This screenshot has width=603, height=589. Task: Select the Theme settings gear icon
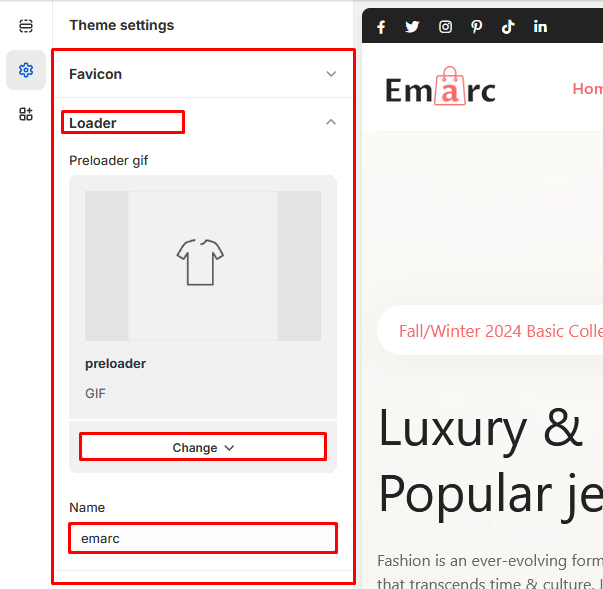tap(26, 70)
